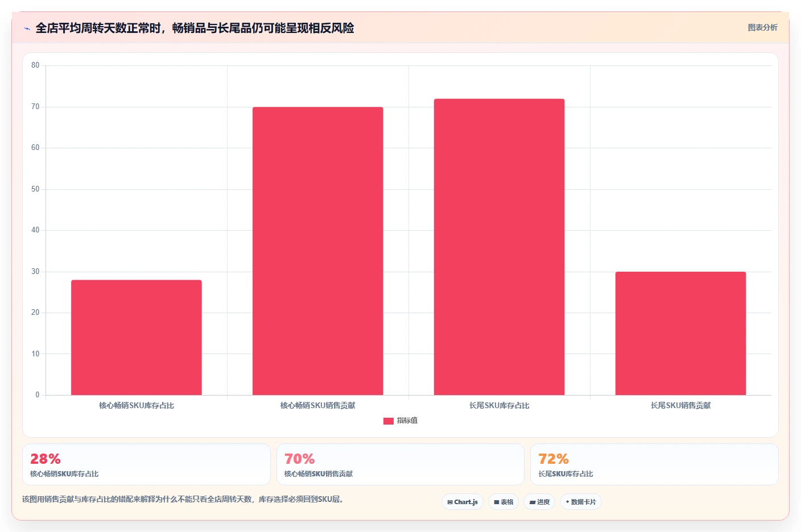Click the 指标值 legend label
Image resolution: width=801 pixels, height=532 pixels.
[407, 421]
